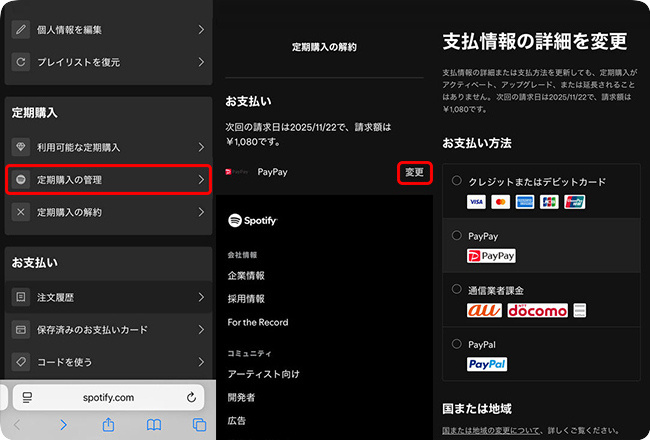Click the 支払情報の詳細を変更 heading
This screenshot has width=650, height=440.
pyautogui.click(x=535, y=41)
